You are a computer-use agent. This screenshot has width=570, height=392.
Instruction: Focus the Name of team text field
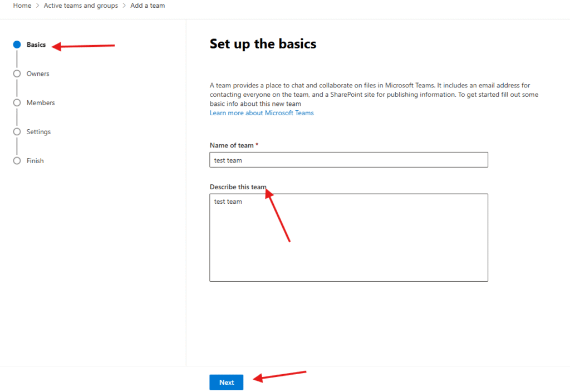(348, 160)
